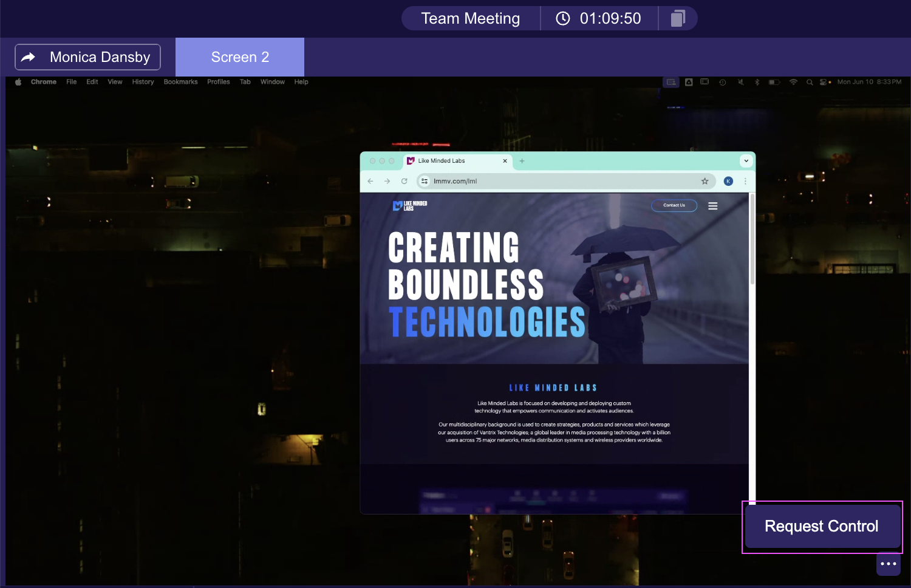
Task: Select the Monica Dansby shared screen tab
Action: click(88, 57)
